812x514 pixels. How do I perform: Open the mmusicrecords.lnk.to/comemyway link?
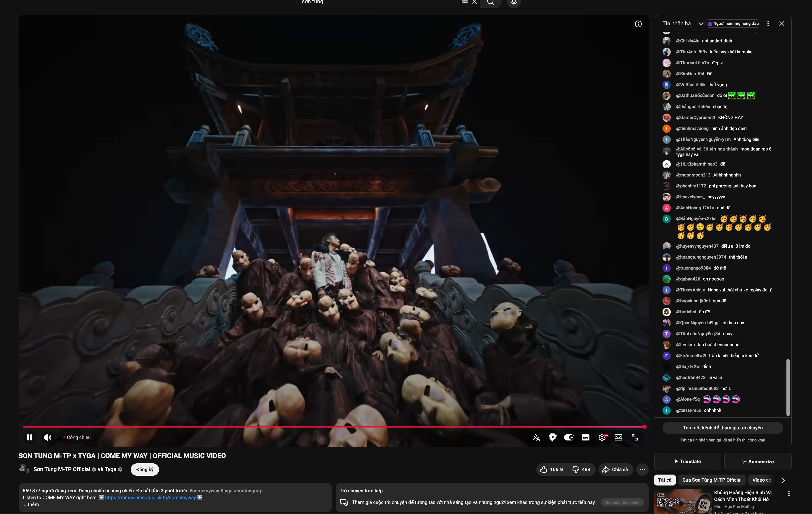[x=150, y=498]
